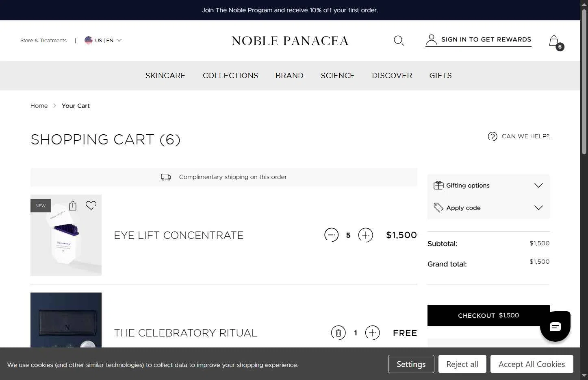Viewport: 588px width, 380px height.
Task: Open the SCIENCE menu
Action: tap(338, 76)
